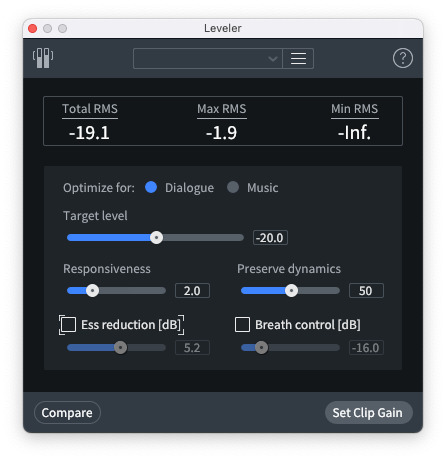
Task: Click the empty preset selection field
Action: (x=208, y=59)
